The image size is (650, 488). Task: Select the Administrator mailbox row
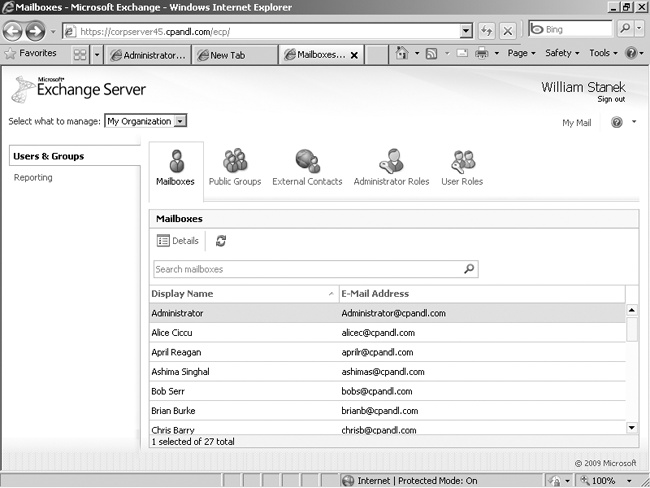(x=387, y=313)
